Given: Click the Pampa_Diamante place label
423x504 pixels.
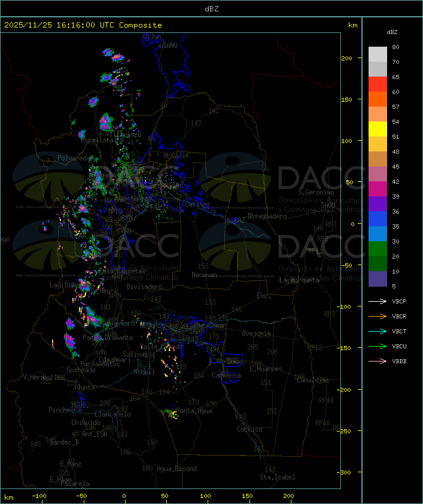Looking at the screenshot, I should click(x=108, y=338).
